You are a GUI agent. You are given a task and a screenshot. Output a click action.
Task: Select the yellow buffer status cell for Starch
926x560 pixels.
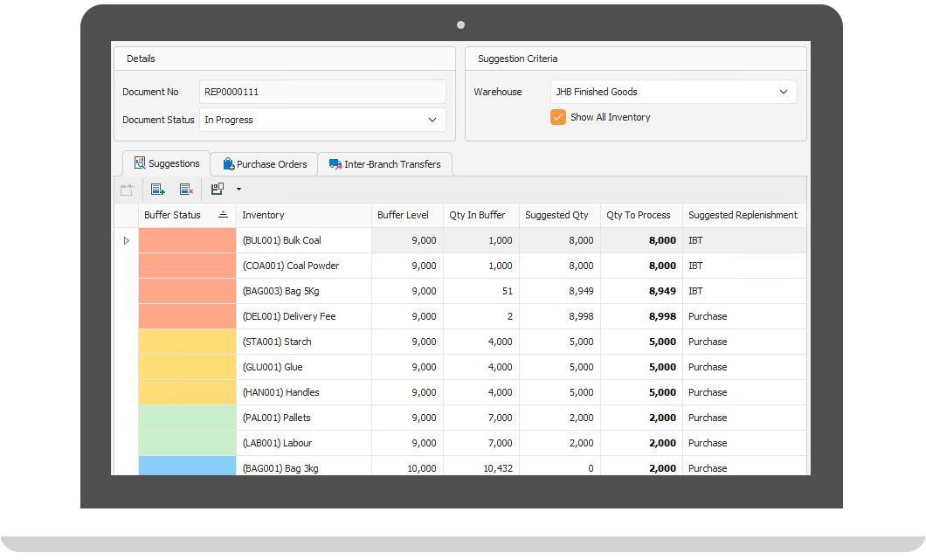pos(187,342)
